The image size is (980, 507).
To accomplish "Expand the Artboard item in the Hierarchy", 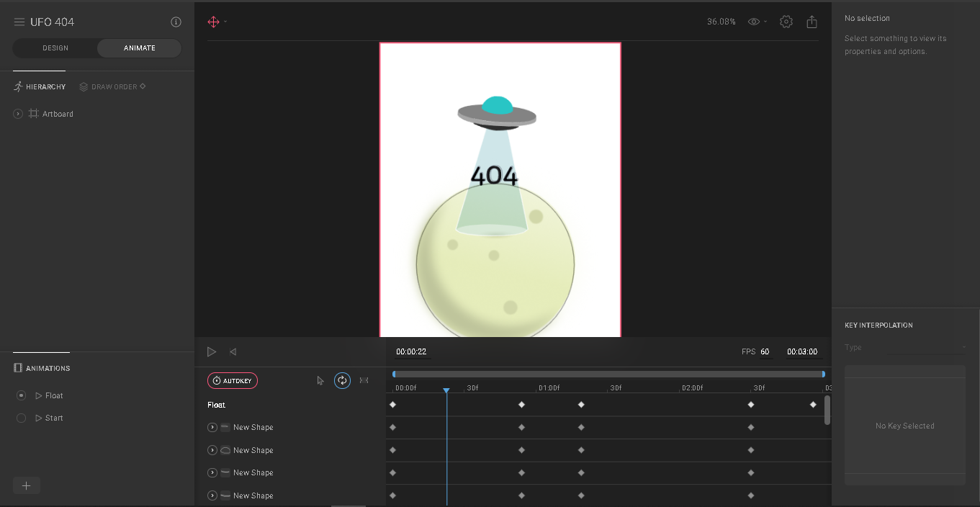I will (17, 113).
